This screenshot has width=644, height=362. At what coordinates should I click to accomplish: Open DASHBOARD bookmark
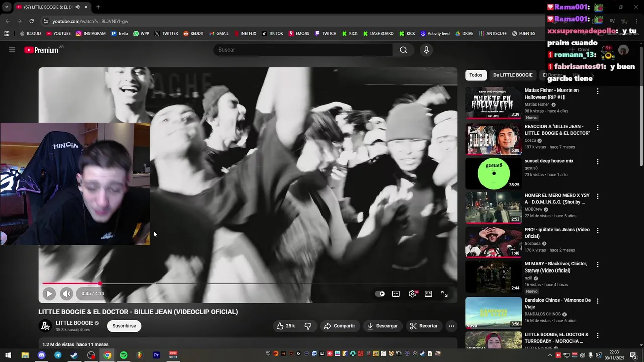[378, 34]
